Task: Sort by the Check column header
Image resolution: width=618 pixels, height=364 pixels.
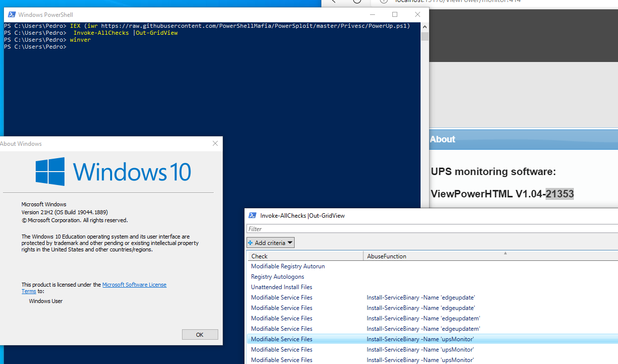Action: 306,256
